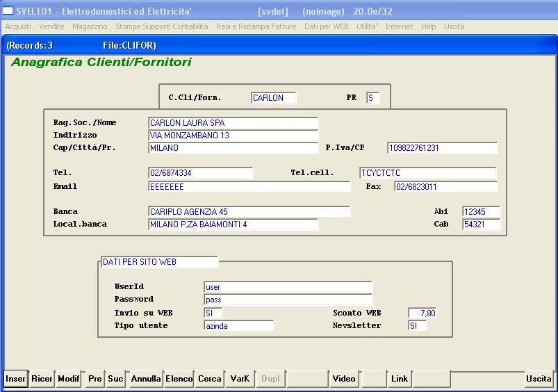The image size is (558, 392).
Task: Click the Tipo utente field azinda
Action: pos(239,326)
